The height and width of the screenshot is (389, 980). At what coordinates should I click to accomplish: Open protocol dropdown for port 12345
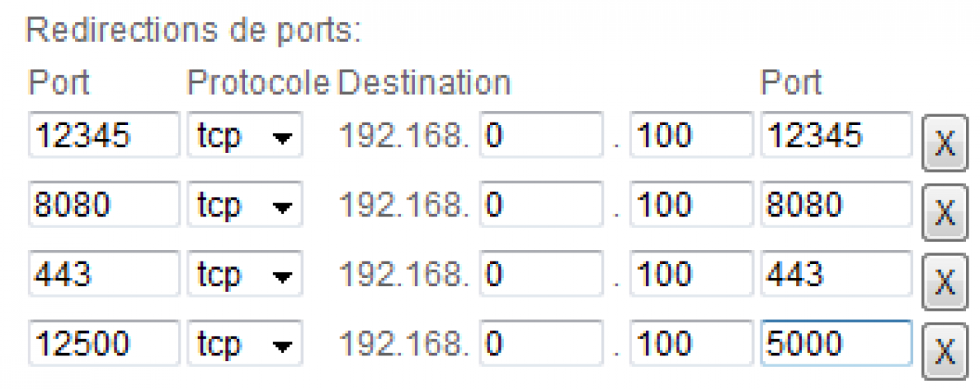pyautogui.click(x=244, y=136)
